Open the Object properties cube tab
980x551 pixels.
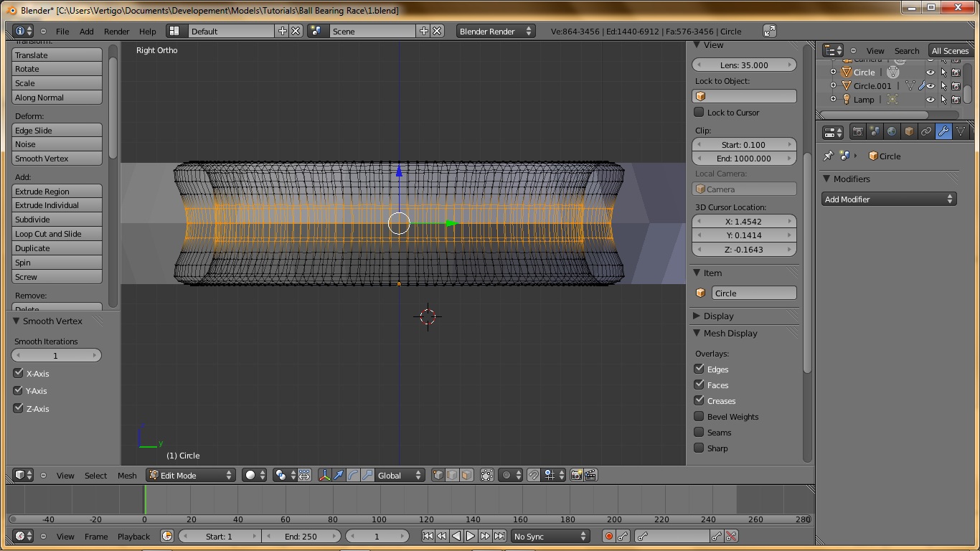click(909, 132)
